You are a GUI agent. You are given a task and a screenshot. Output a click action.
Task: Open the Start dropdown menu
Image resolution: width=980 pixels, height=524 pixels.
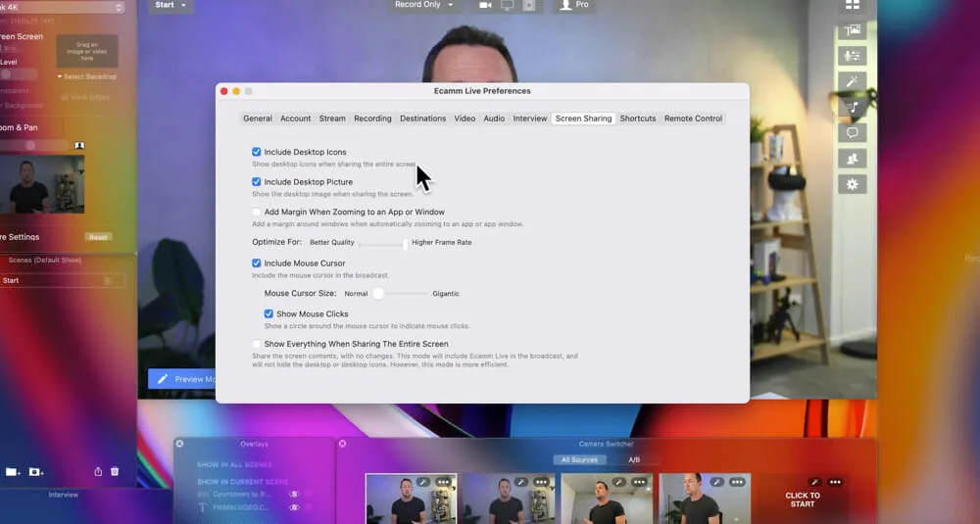[171, 5]
